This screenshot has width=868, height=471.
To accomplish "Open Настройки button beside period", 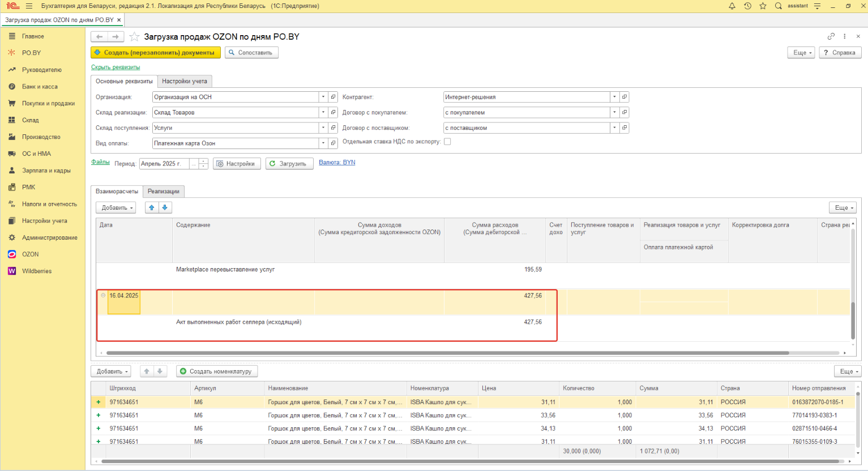I will click(237, 164).
